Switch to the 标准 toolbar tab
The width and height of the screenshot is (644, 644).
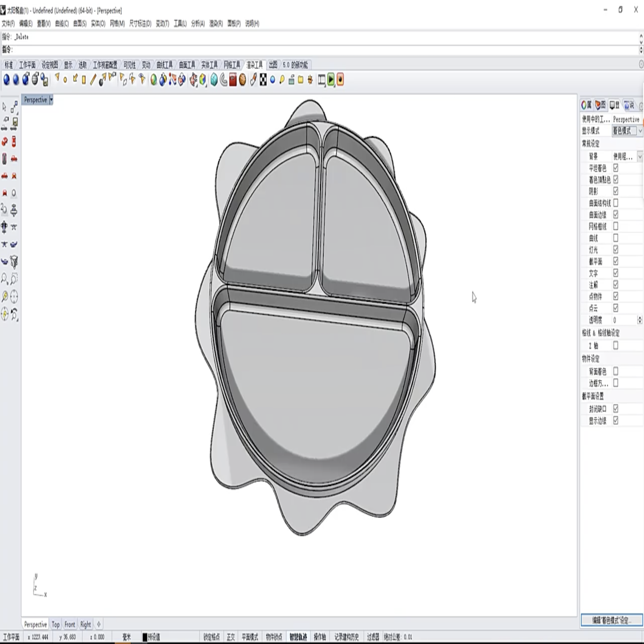[8, 65]
